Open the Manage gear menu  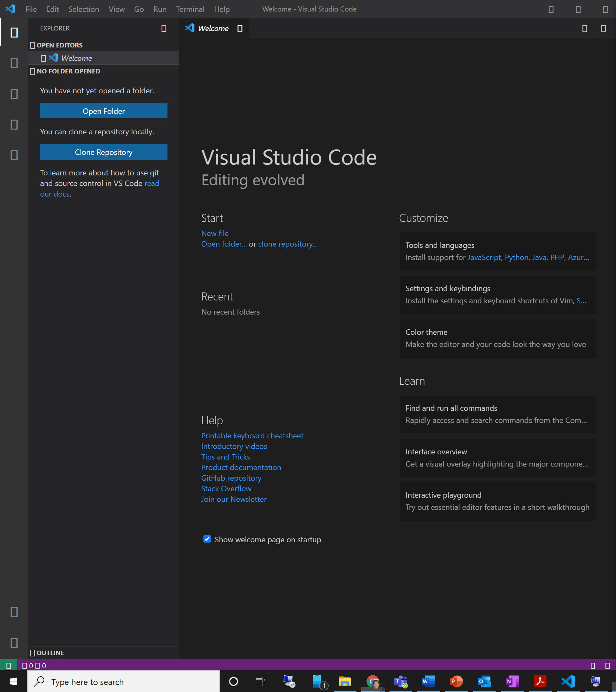click(x=14, y=643)
